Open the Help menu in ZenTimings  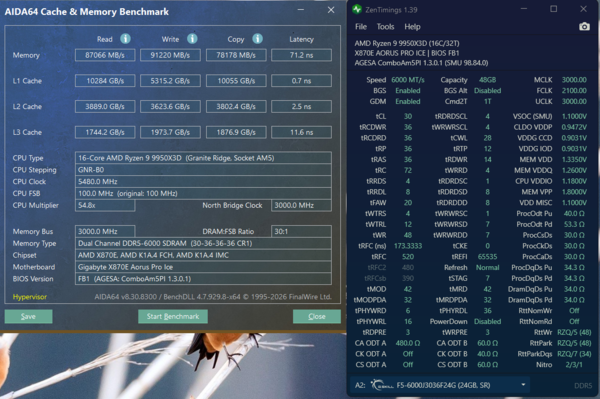pyautogui.click(x=412, y=27)
